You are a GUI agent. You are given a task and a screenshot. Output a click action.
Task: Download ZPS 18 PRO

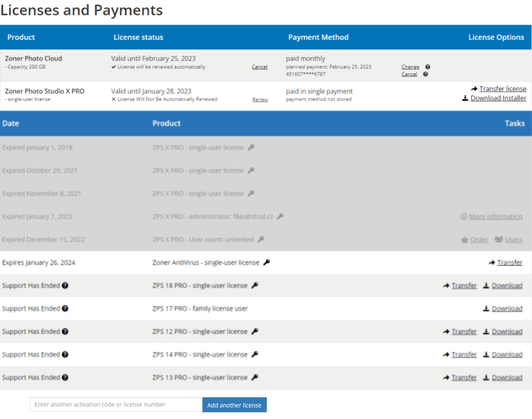507,286
